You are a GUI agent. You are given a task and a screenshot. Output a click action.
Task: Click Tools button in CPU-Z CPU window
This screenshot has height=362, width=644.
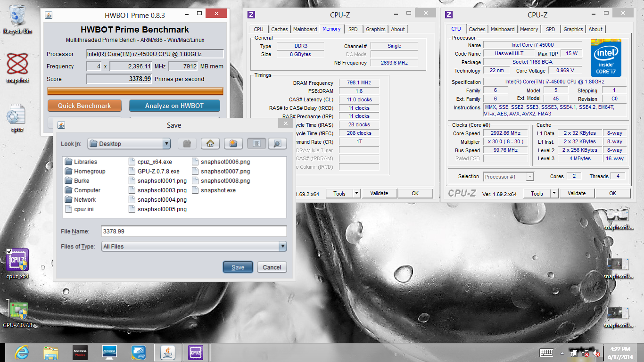click(x=537, y=193)
